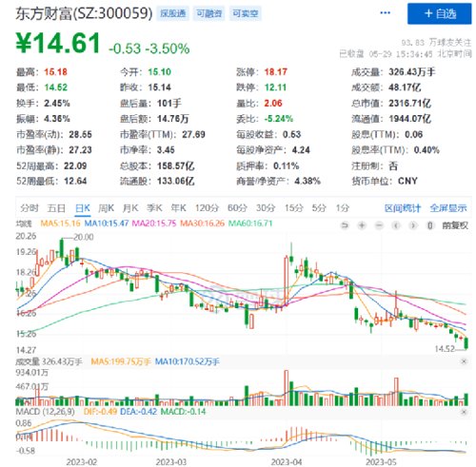Image resolution: width=476 pixels, height=467 pixels.
Task: Click the 可卖空 tag
Action: (245, 13)
